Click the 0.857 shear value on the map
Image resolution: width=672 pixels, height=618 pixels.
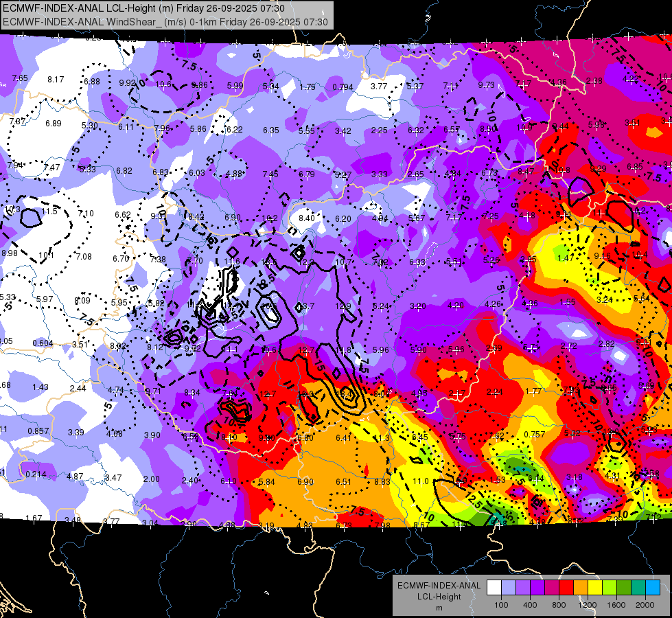(38, 431)
